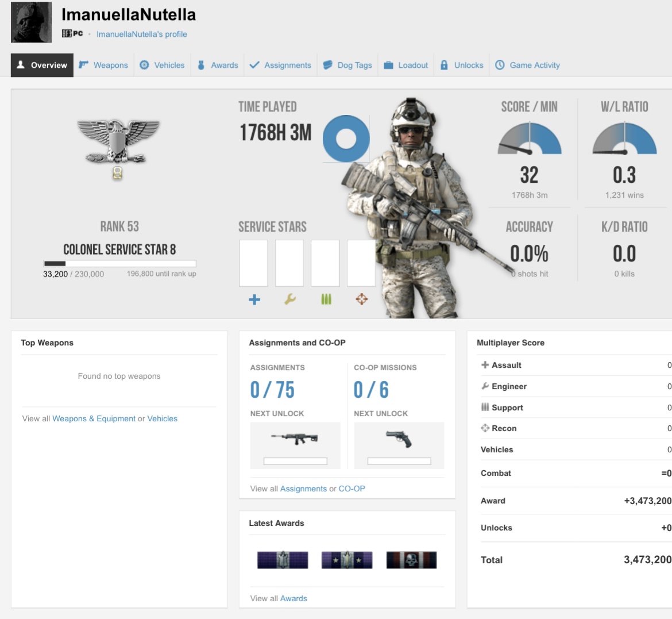This screenshot has width=672, height=619.
Task: Switch to the Weapons tab
Action: pyautogui.click(x=103, y=65)
